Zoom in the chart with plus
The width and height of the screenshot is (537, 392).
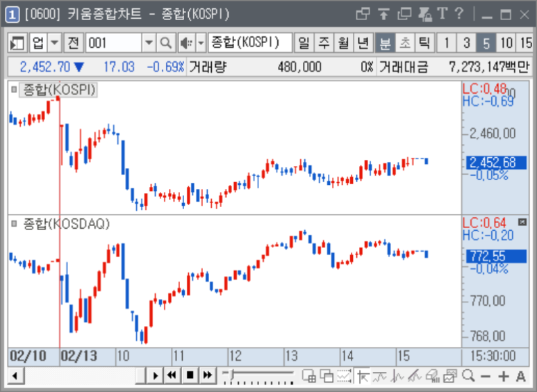coord(504,376)
